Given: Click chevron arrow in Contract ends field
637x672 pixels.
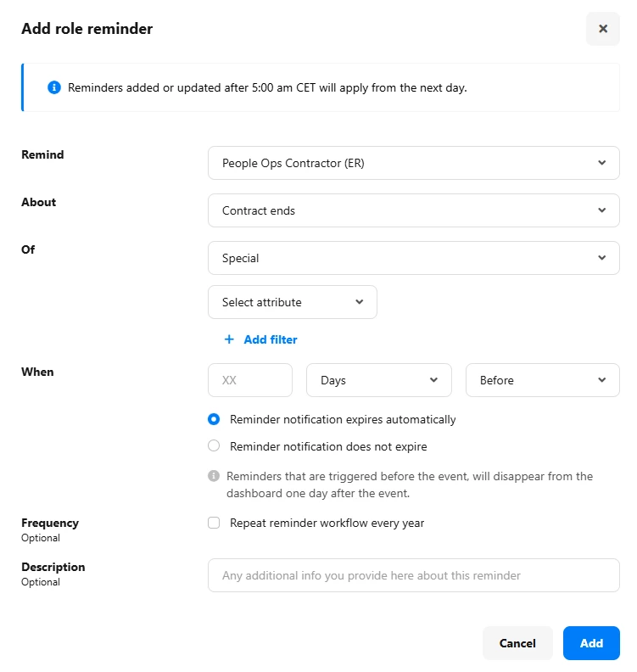Looking at the screenshot, I should tap(602, 210).
